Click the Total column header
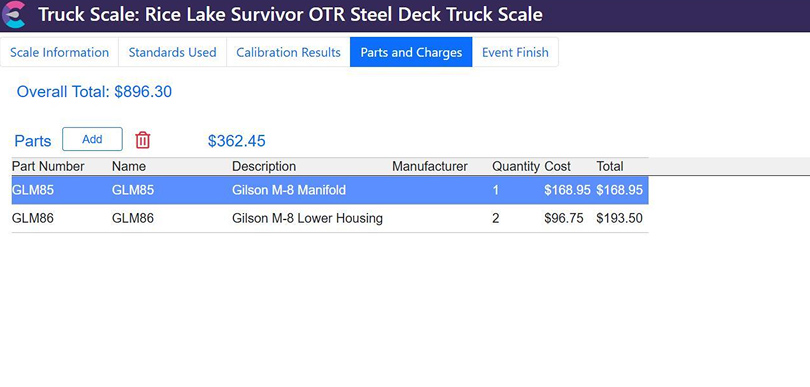 coord(610,166)
